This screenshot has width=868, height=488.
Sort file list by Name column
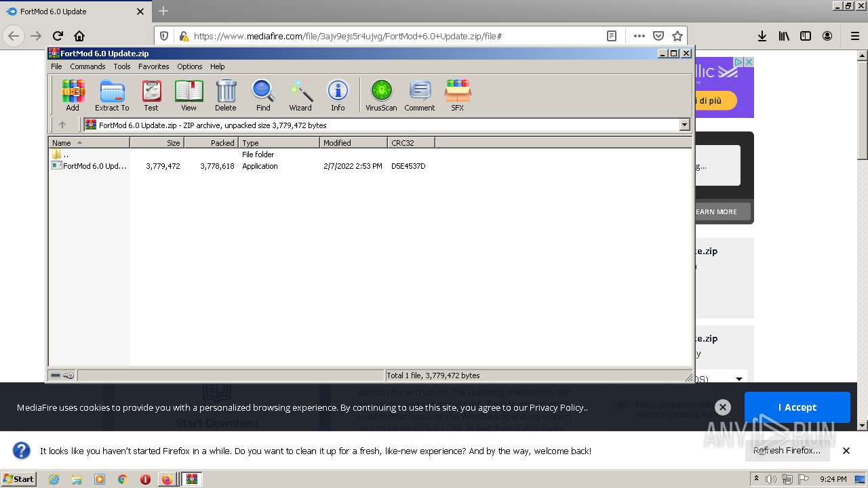click(89, 142)
